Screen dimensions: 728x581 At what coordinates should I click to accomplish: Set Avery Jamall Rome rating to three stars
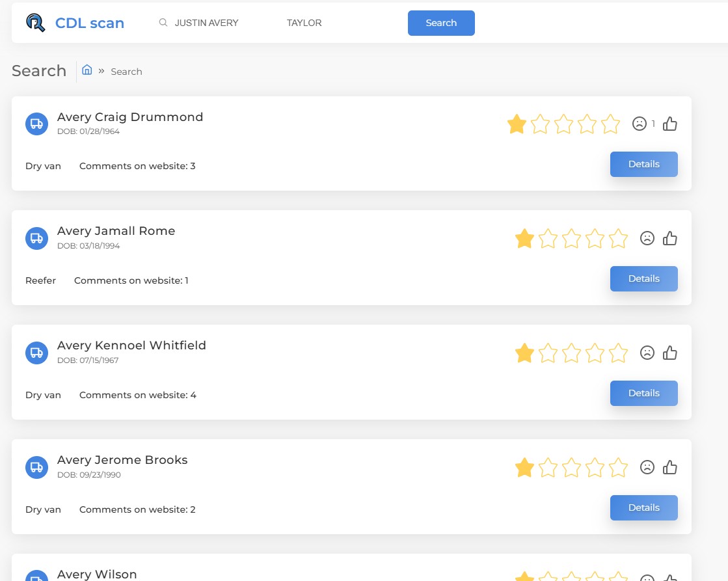pos(571,239)
